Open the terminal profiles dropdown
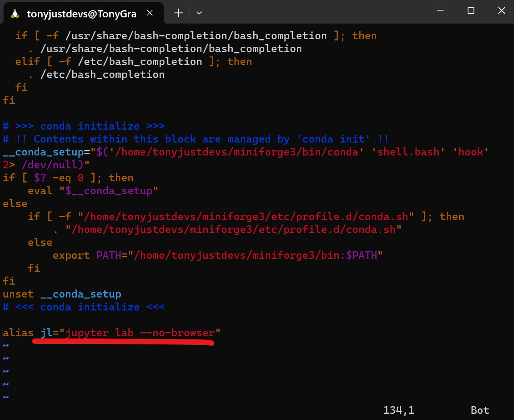This screenshot has height=420, width=514. point(199,13)
